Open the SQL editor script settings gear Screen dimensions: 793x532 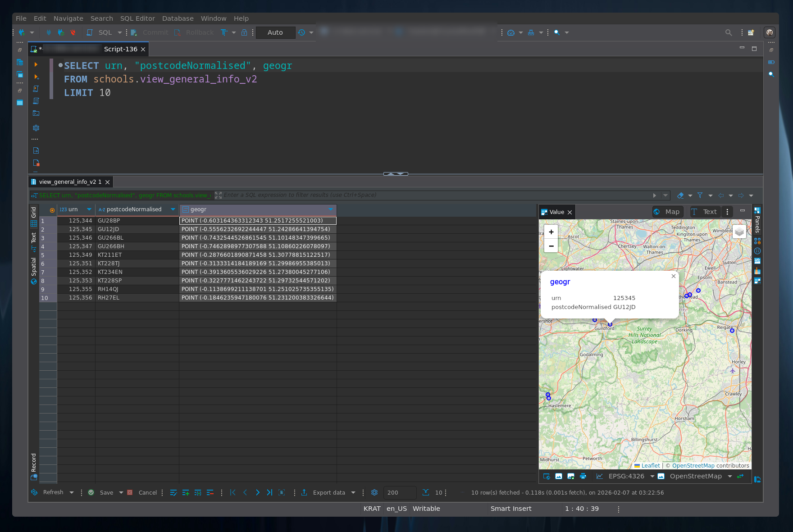coord(36,128)
